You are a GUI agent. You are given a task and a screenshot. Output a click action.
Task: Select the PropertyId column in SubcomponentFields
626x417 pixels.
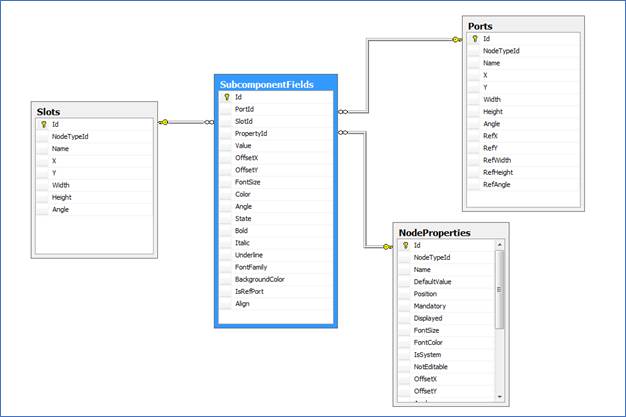(x=250, y=133)
